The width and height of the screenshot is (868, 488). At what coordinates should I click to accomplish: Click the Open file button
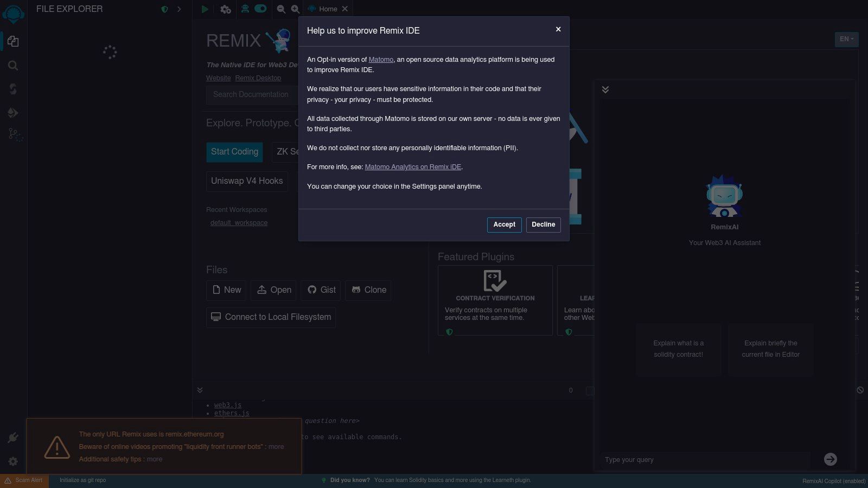point(273,290)
